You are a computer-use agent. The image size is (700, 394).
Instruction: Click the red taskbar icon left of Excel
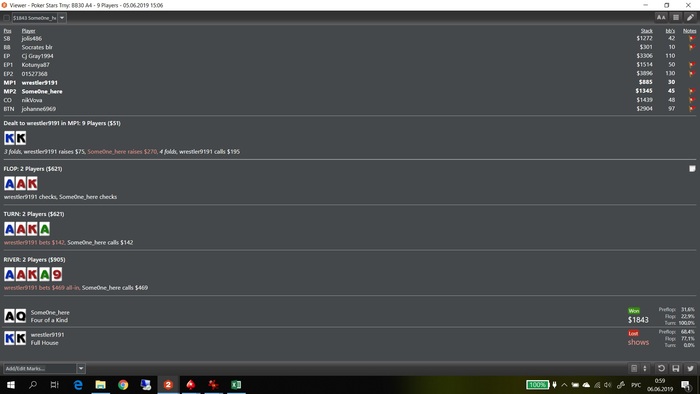(213, 385)
